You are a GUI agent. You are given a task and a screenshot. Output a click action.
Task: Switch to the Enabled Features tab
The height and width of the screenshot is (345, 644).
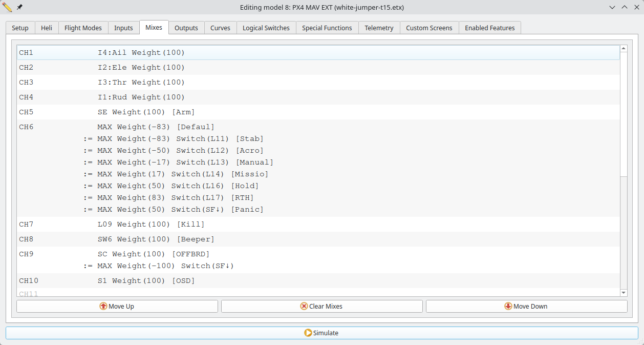(489, 28)
